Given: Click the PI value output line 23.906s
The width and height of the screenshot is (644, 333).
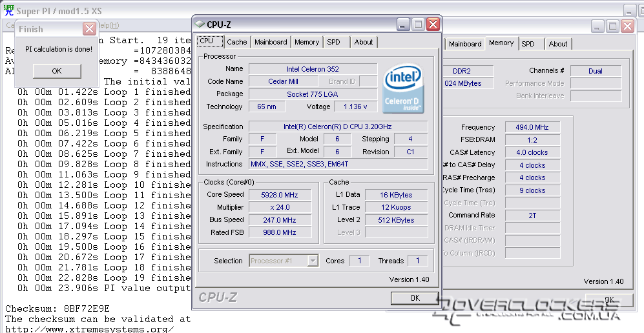Looking at the screenshot, I should [x=104, y=288].
